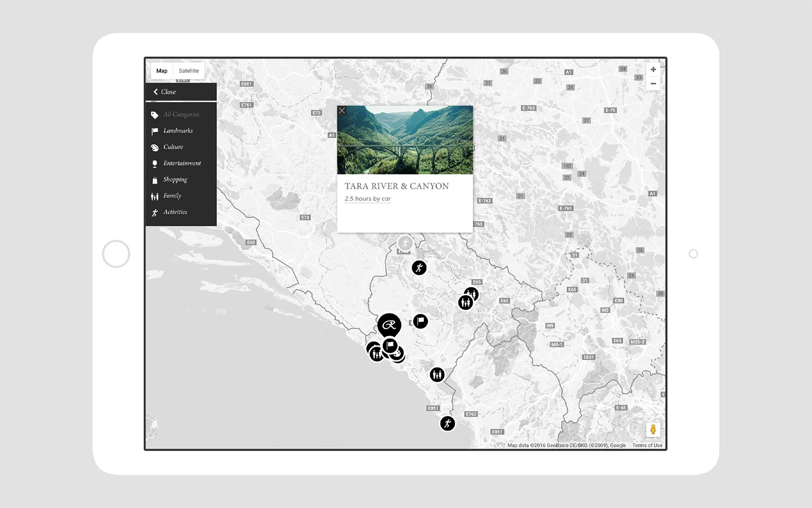
Task: Filter by Entertainment category
Action: point(182,164)
